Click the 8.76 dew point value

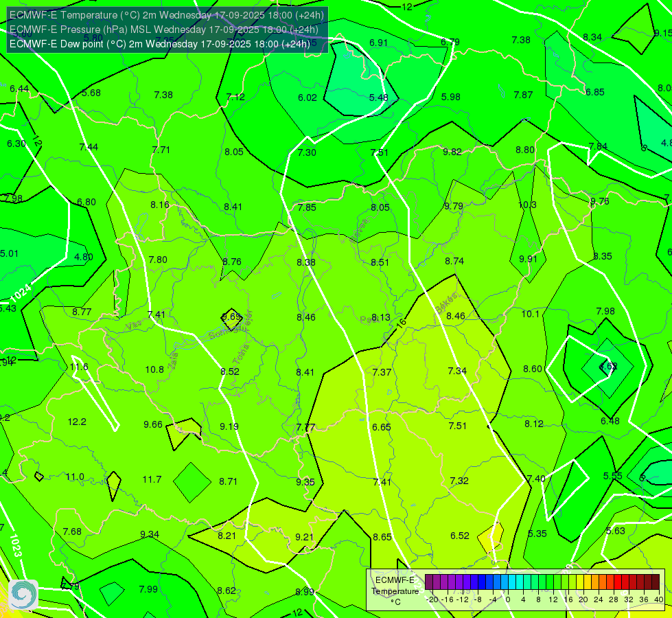pyautogui.click(x=232, y=262)
